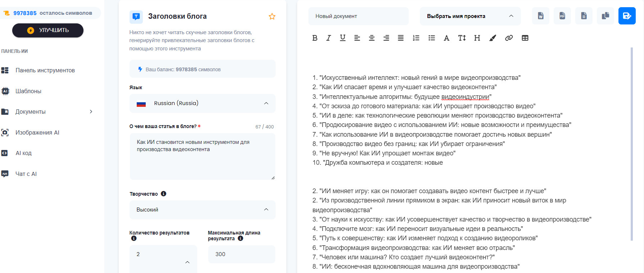Insert a numbered list
The image size is (644, 273).
coord(416,38)
